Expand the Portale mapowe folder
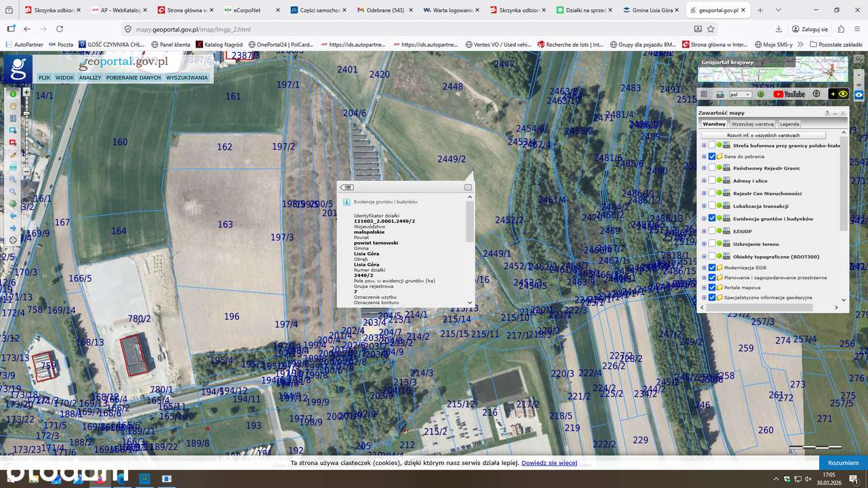The image size is (868, 488). pos(704,287)
